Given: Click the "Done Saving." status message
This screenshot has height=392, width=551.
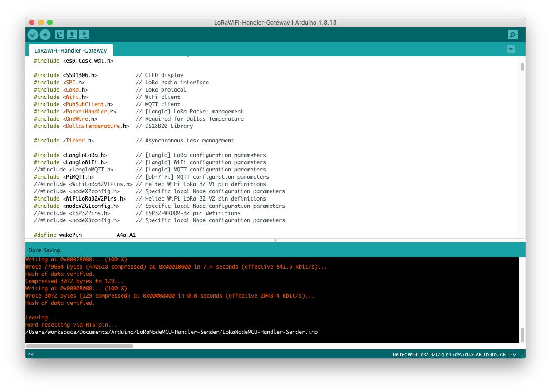Looking at the screenshot, I should [44, 250].
